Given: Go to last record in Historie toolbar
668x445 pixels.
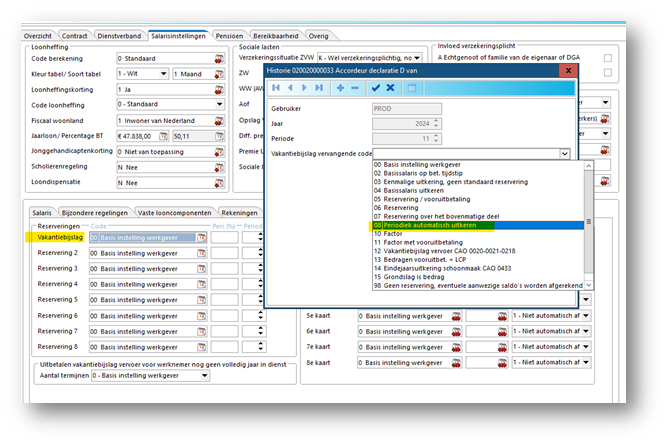Looking at the screenshot, I should point(319,88).
